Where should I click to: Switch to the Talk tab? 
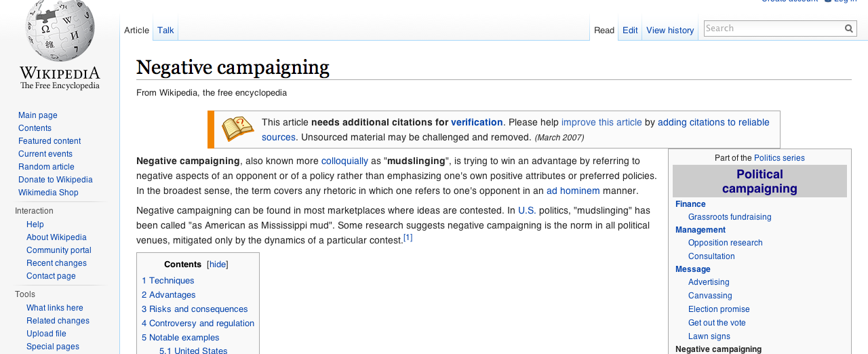tap(165, 31)
